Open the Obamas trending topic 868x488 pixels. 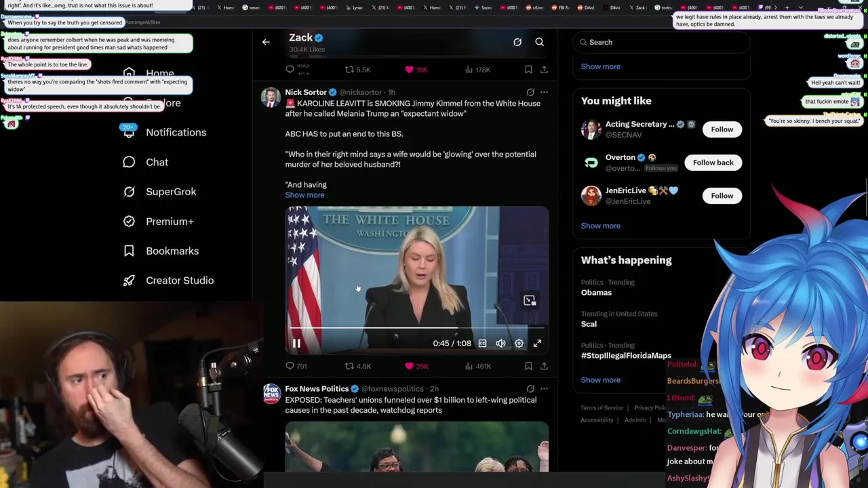(x=596, y=293)
